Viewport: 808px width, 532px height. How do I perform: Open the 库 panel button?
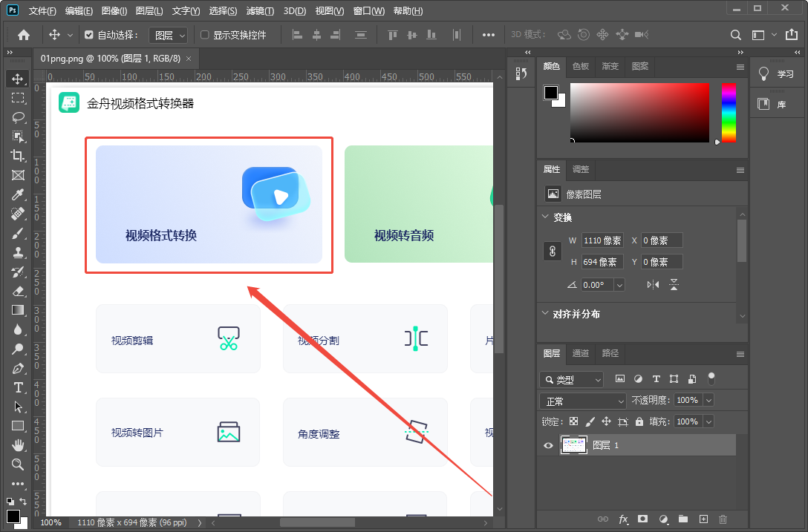click(x=776, y=105)
